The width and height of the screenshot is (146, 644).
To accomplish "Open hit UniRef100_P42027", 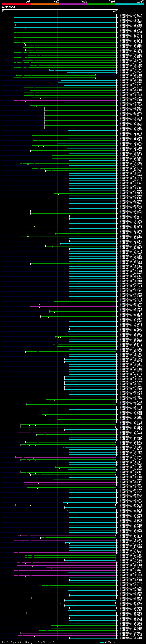I will [x=131, y=17].
